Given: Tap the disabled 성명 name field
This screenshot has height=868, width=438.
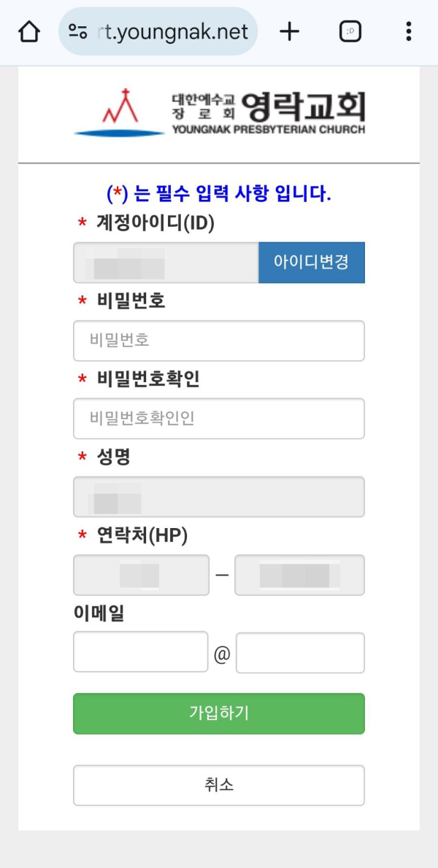Looking at the screenshot, I should point(218,497).
